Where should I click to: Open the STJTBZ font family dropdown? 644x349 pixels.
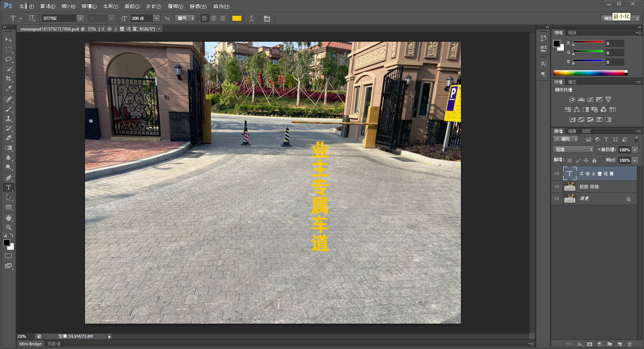[80, 18]
